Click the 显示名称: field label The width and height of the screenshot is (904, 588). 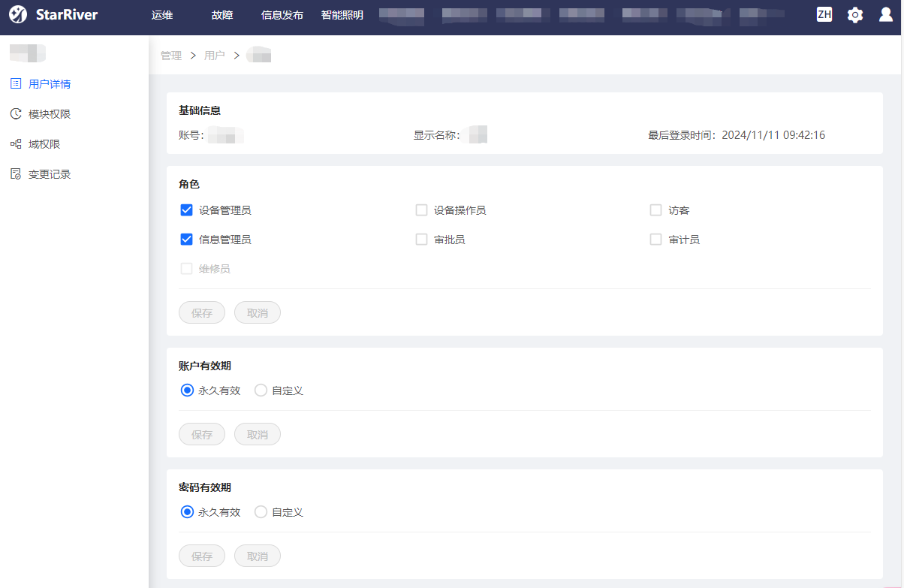click(x=436, y=135)
